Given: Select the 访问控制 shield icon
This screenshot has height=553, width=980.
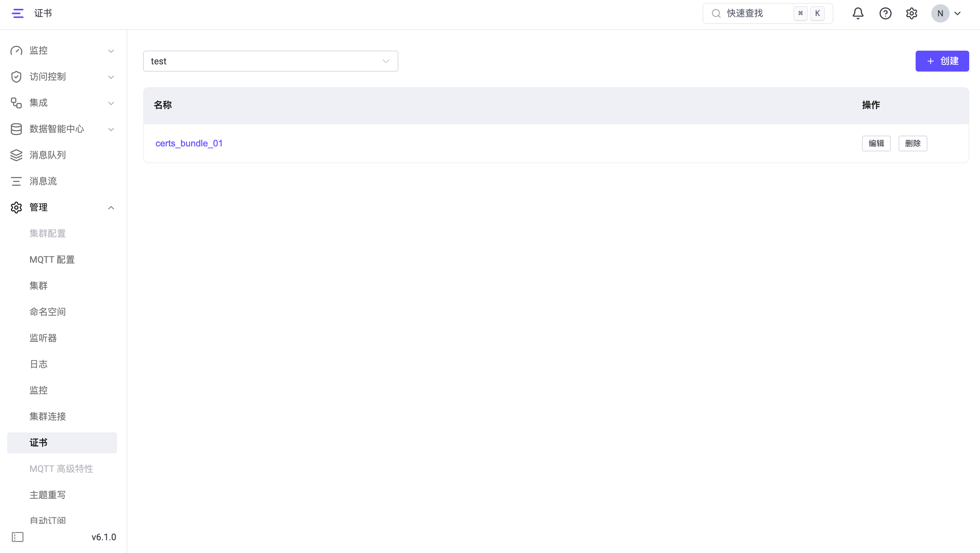Looking at the screenshot, I should click(x=16, y=76).
